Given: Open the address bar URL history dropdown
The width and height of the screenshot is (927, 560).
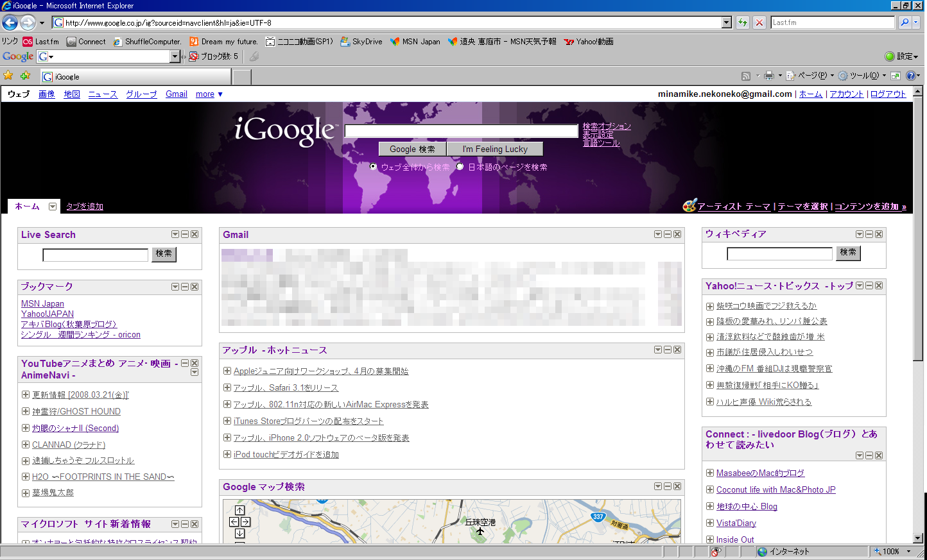Looking at the screenshot, I should click(727, 23).
